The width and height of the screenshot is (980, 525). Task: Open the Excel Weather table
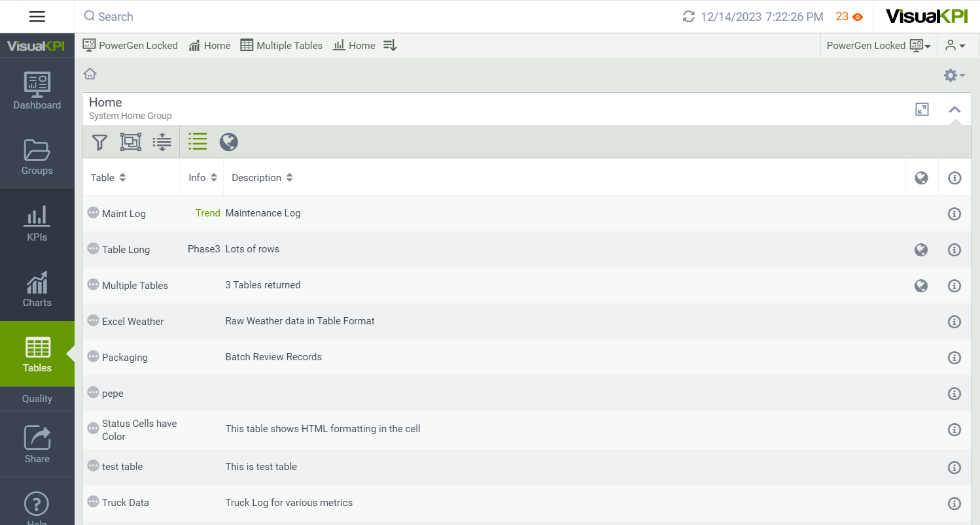click(x=133, y=322)
